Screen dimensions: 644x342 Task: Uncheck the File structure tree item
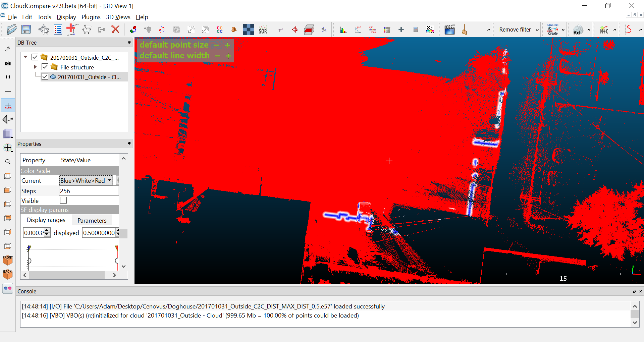(45, 67)
